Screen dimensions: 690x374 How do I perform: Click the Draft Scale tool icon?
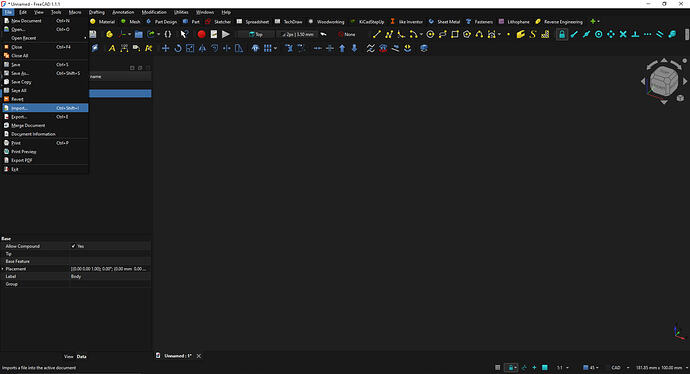point(190,48)
